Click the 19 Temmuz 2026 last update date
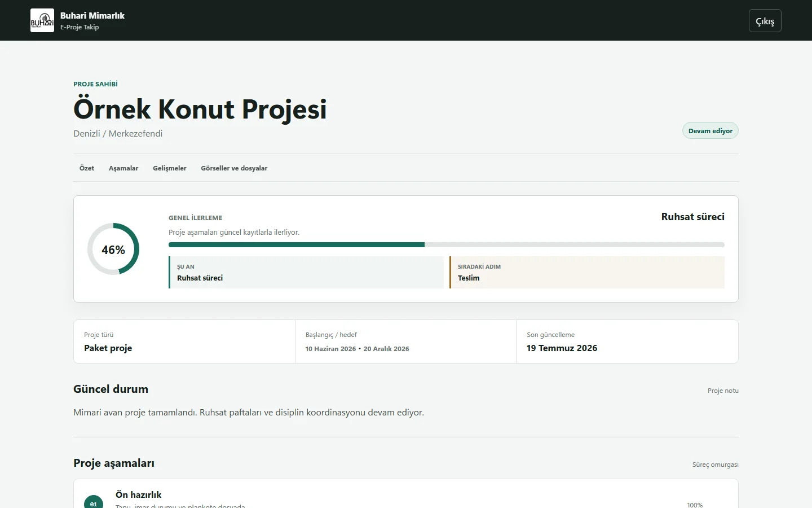The width and height of the screenshot is (812, 508). (562, 348)
